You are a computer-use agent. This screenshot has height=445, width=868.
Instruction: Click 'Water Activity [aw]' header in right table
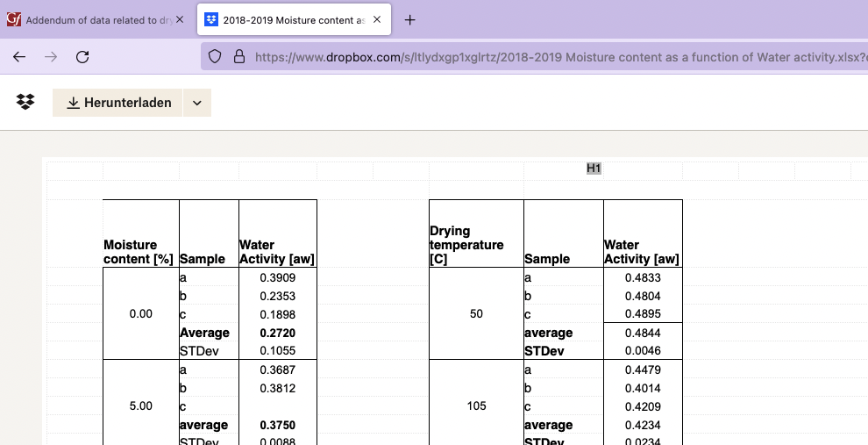(x=641, y=252)
